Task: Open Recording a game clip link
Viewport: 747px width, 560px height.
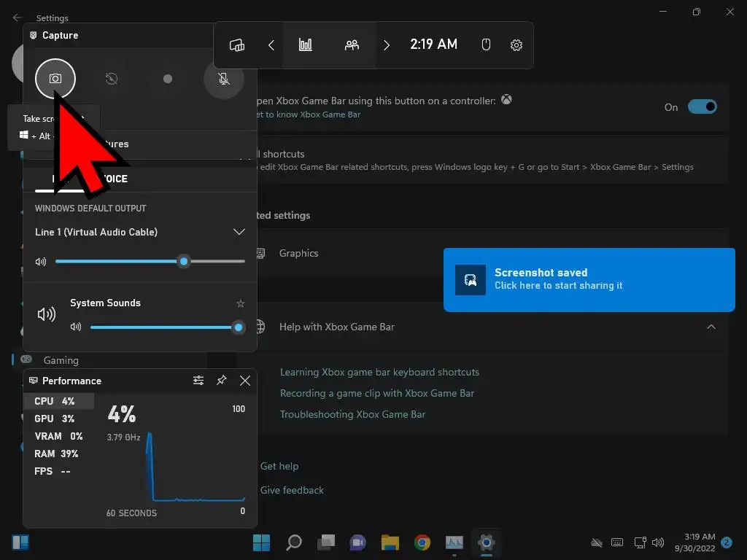Action: [x=377, y=393]
